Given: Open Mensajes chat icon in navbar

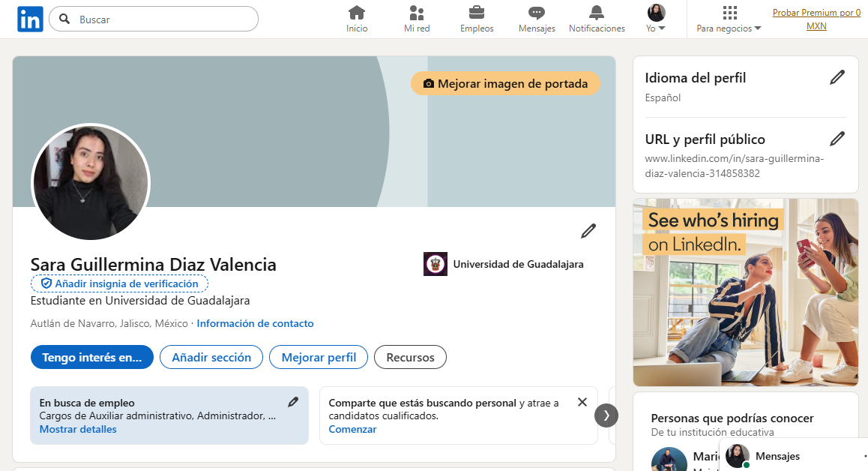Looking at the screenshot, I should pyautogui.click(x=537, y=13).
